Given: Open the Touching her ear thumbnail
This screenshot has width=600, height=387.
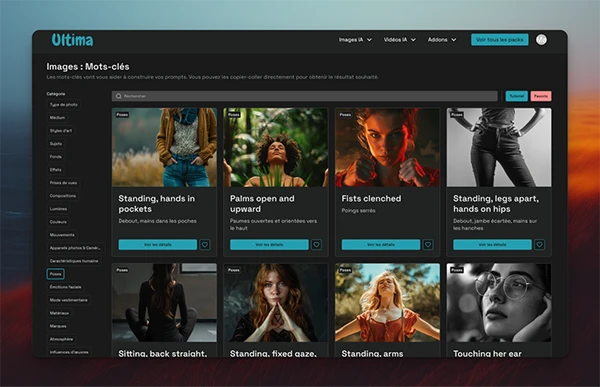Looking at the screenshot, I should 499,302.
